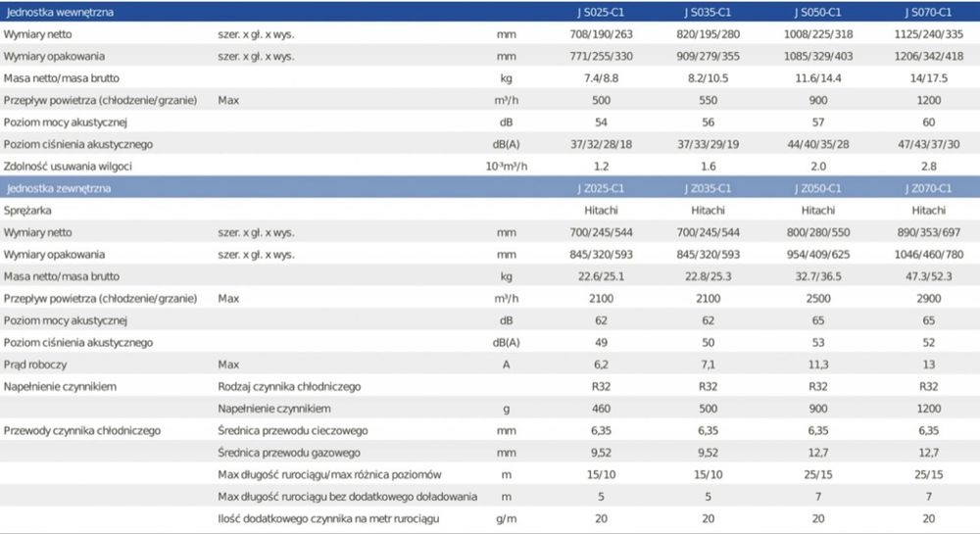Select model header 'J Z025-C1'

601,188
